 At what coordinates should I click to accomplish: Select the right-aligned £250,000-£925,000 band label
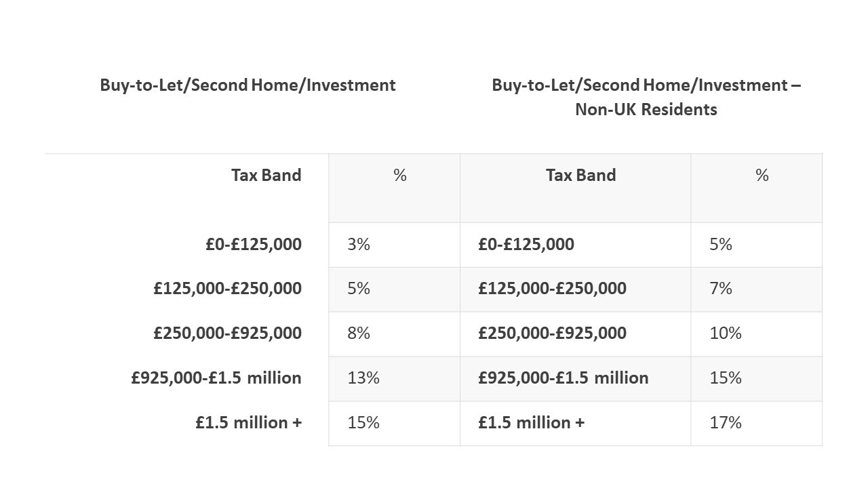click(227, 333)
